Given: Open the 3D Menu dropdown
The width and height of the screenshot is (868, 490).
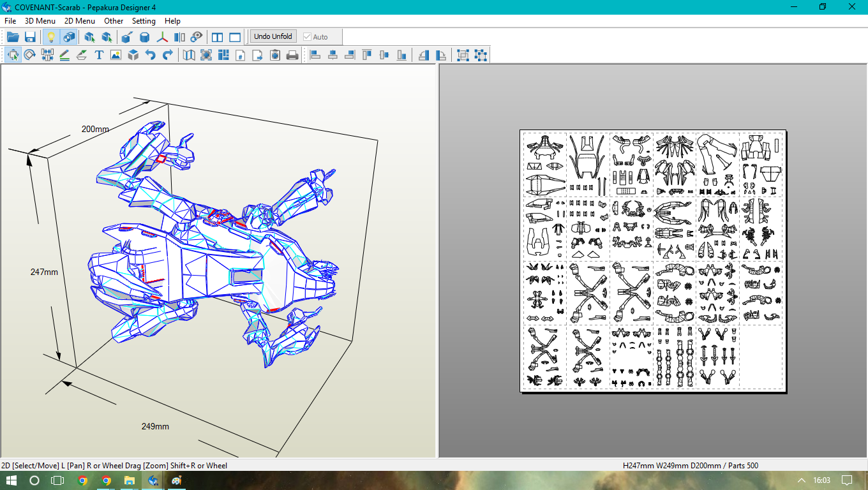Looking at the screenshot, I should point(40,21).
